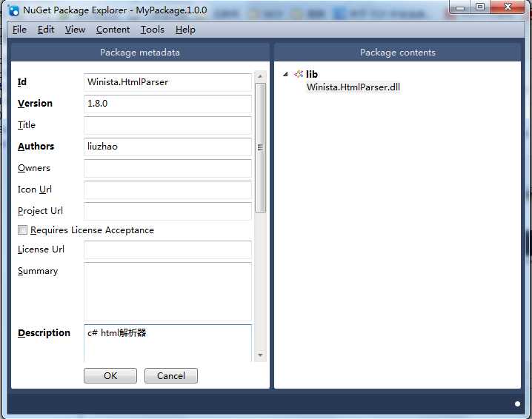Click the Icon Url input field
Viewport: 532px width, 419px height.
tap(167, 190)
